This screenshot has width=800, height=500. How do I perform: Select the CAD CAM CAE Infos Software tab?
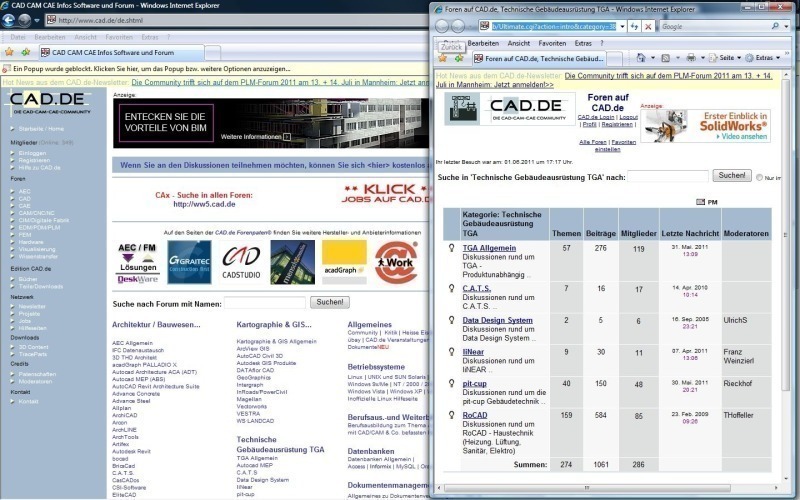click(121, 52)
